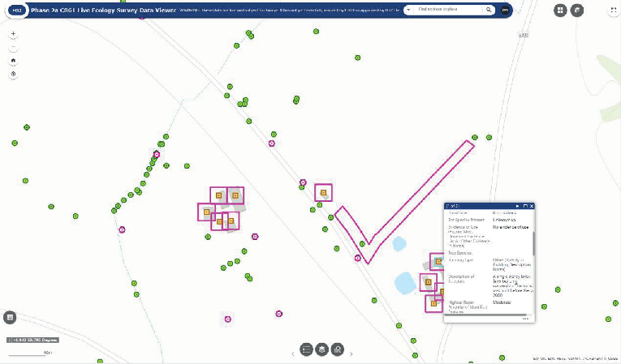Open the query search widget

338,349
